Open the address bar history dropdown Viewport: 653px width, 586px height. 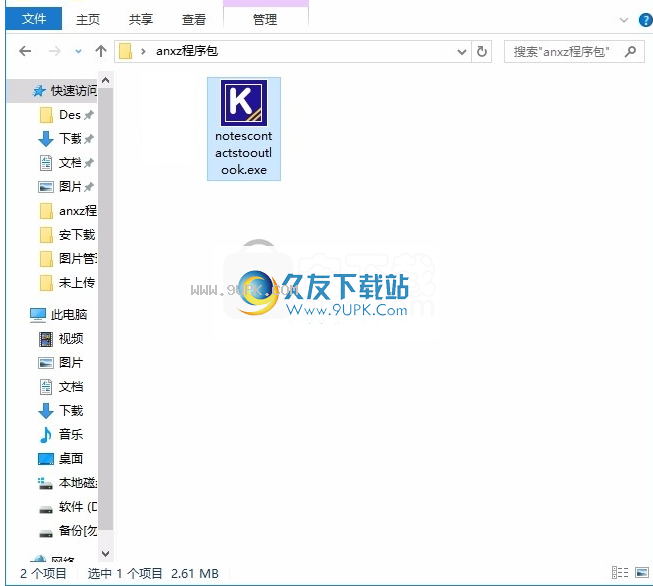[x=461, y=52]
